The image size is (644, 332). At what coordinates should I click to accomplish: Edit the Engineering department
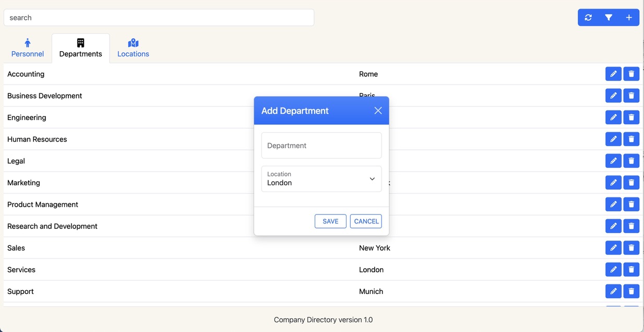point(613,117)
